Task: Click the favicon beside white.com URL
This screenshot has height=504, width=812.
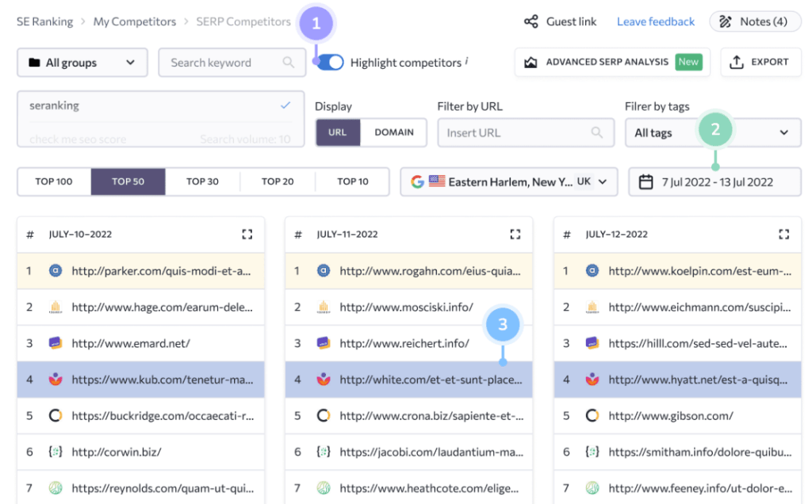Action: coord(324,380)
